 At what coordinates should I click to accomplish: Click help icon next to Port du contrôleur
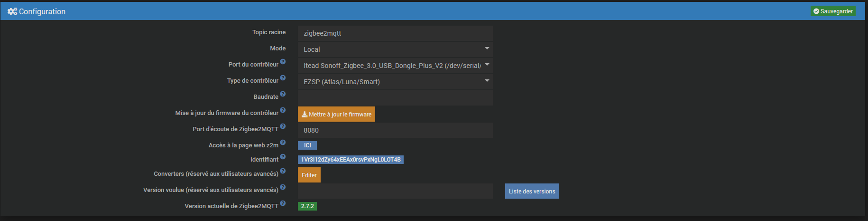tap(283, 62)
